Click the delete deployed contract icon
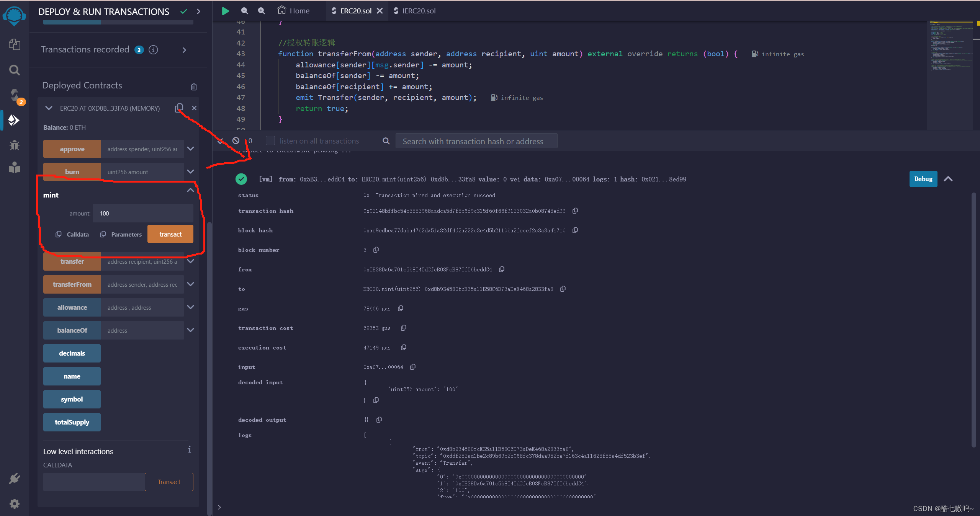980x516 pixels. click(x=193, y=108)
